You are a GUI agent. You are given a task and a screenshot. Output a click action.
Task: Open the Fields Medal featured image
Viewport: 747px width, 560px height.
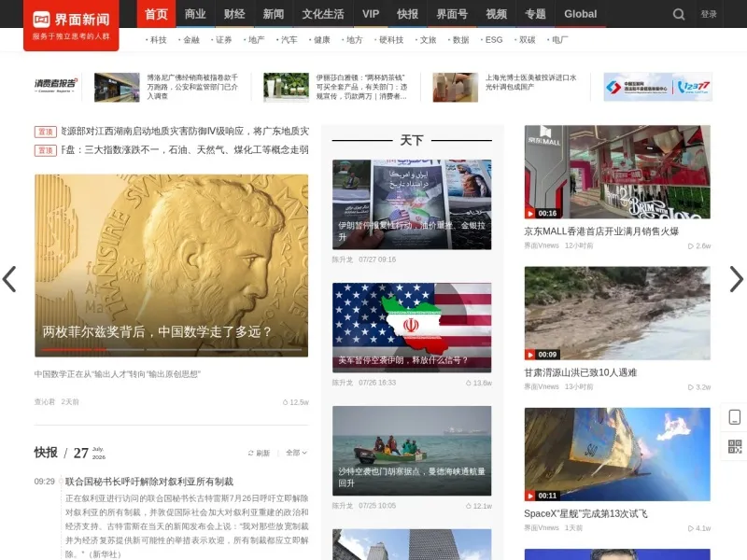(x=171, y=265)
